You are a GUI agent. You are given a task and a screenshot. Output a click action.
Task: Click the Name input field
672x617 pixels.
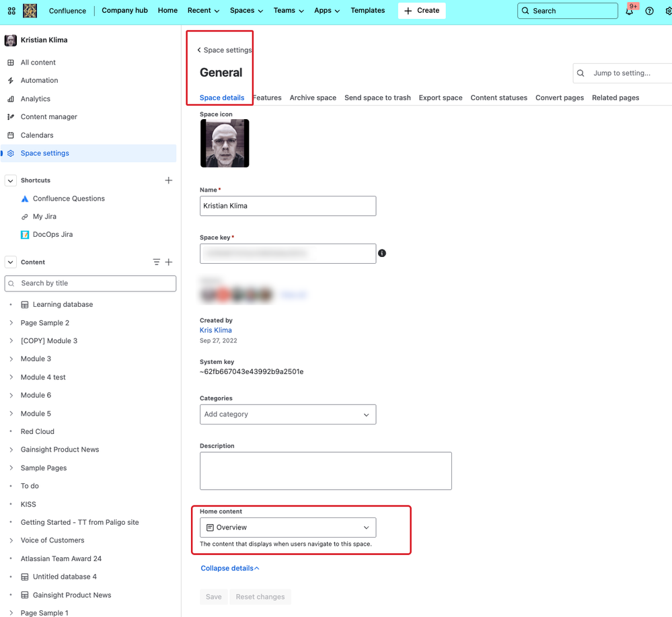288,207
